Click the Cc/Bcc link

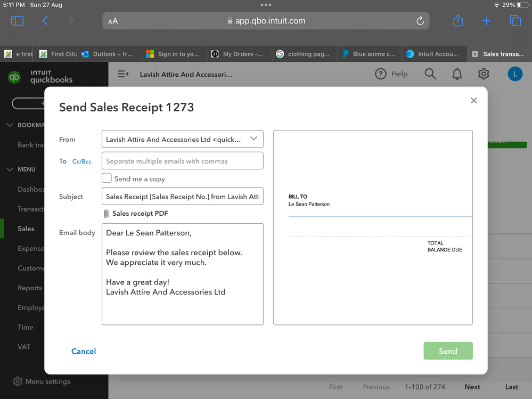coord(82,161)
